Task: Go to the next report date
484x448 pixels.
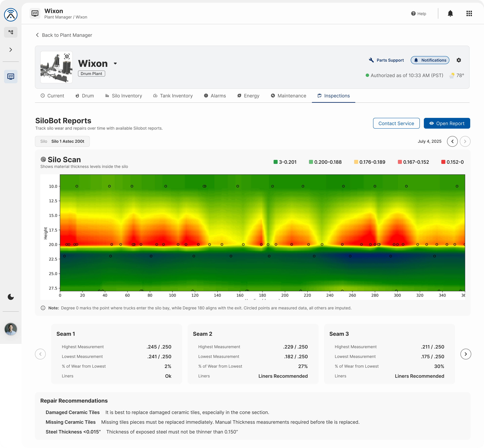Action: (465, 141)
